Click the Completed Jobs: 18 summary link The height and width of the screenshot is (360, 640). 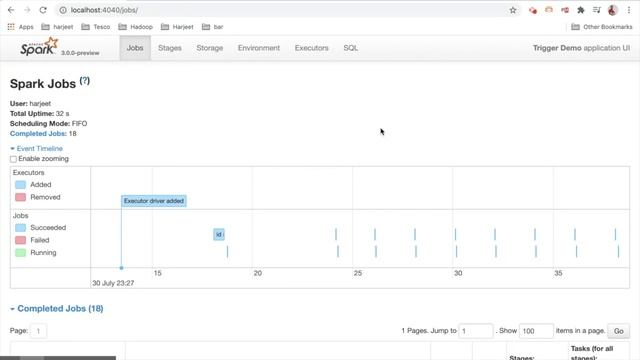pyautogui.click(x=38, y=133)
